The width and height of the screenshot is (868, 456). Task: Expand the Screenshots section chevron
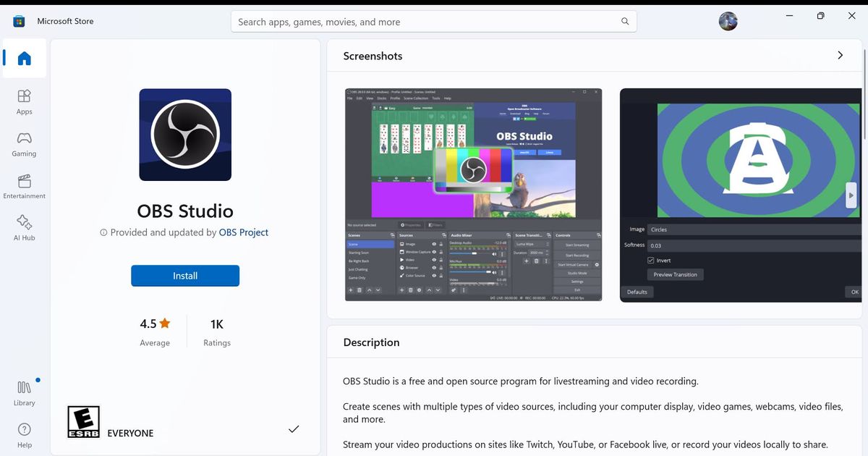pos(840,55)
